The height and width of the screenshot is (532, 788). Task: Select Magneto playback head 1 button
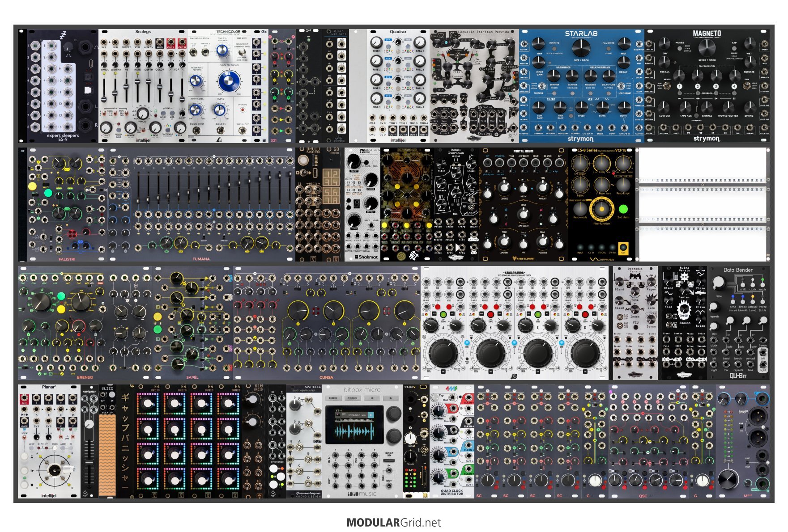click(x=680, y=86)
